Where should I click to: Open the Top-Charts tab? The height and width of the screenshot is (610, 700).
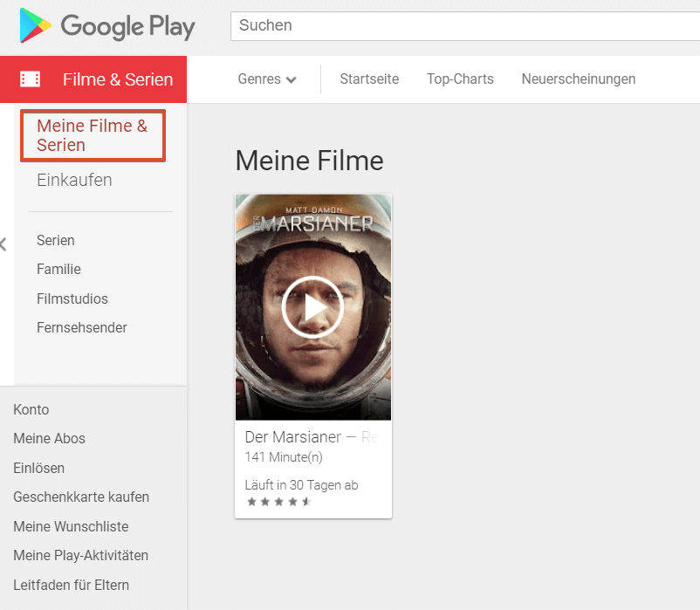tap(460, 79)
